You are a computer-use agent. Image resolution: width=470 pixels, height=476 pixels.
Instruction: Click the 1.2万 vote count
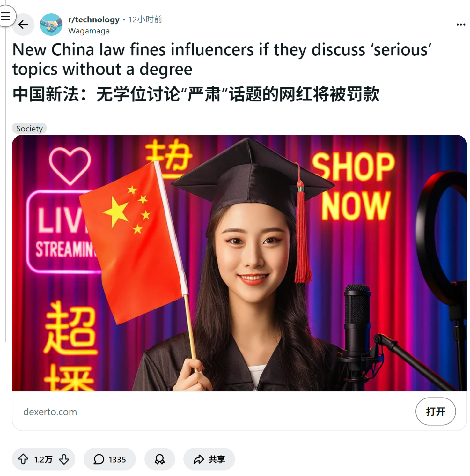(x=43, y=459)
